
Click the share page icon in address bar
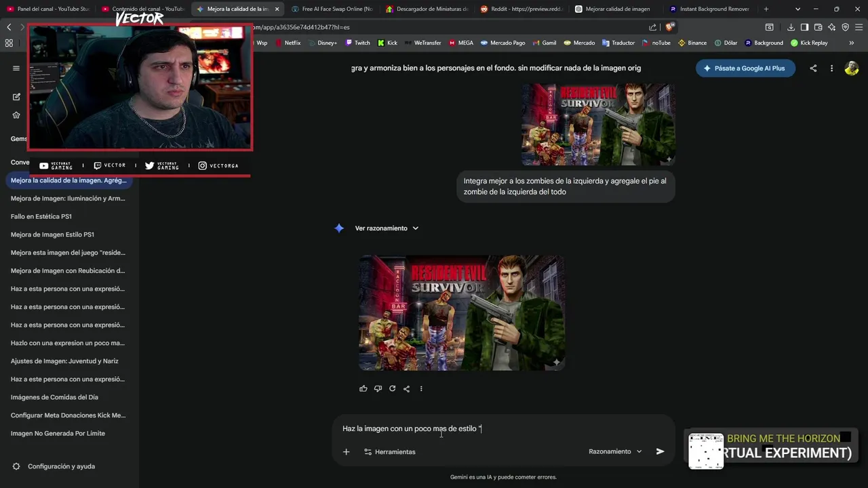pos(652,27)
